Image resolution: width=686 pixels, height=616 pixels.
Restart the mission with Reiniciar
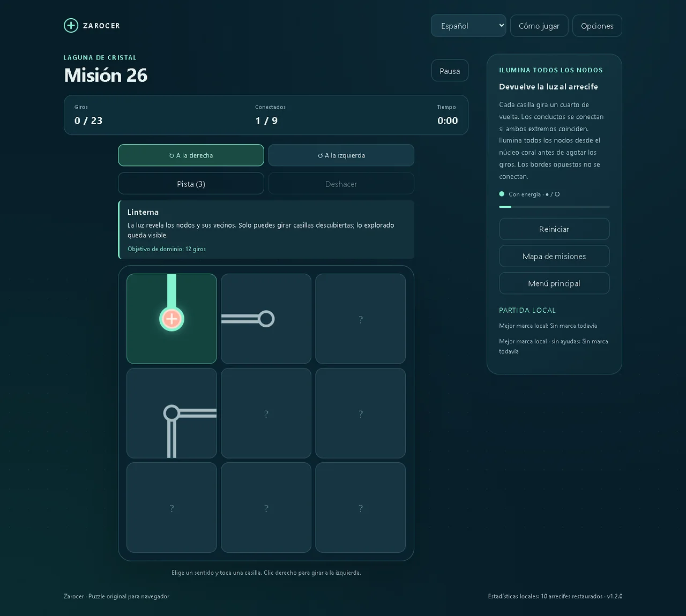[554, 229]
